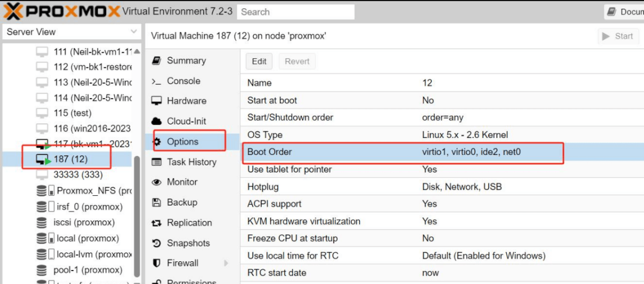Select the Hotplug row
644x284 pixels.
click(x=442, y=187)
